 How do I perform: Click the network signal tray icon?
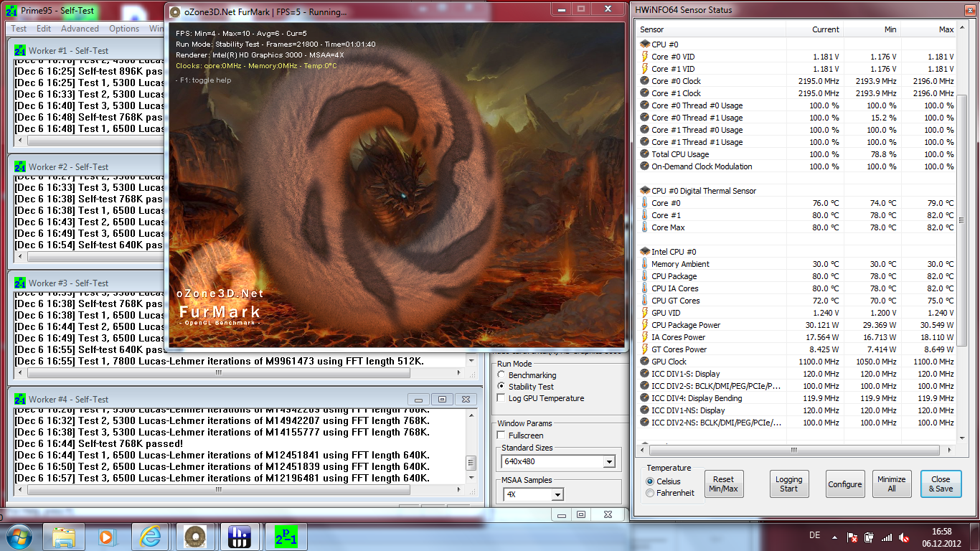pyautogui.click(x=887, y=537)
